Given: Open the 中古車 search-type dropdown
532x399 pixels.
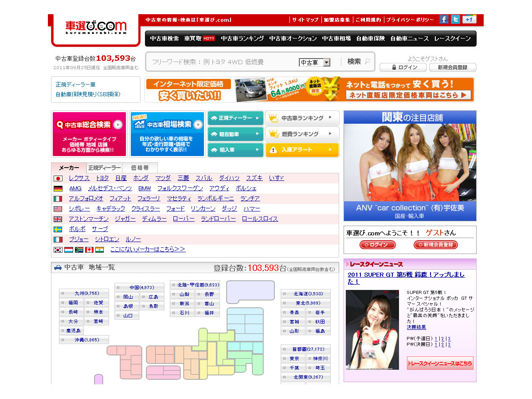Looking at the screenshot, I should click(314, 63).
